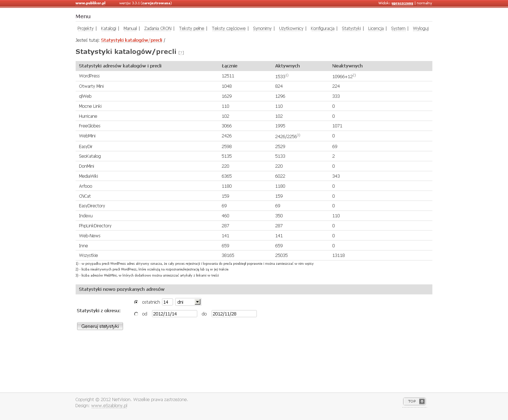Viewport: 508px width, 420px height.
Task: Open Zadania CRON menu item
Action: click(x=158, y=29)
